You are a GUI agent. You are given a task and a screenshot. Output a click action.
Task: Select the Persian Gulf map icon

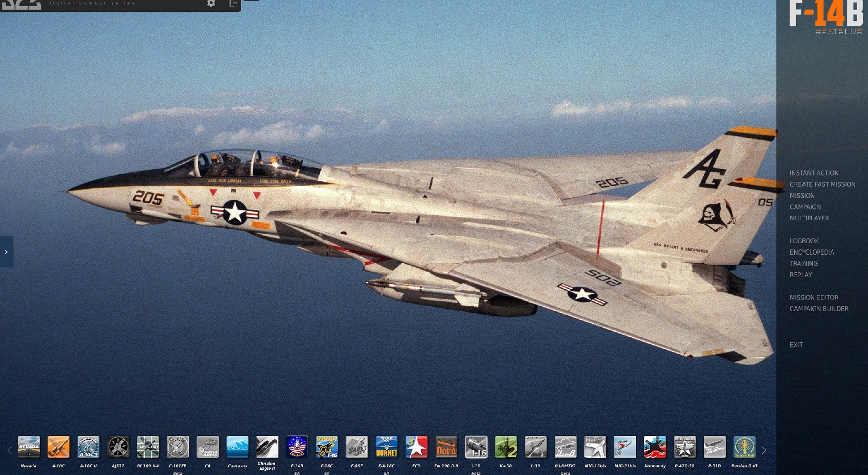point(744,447)
